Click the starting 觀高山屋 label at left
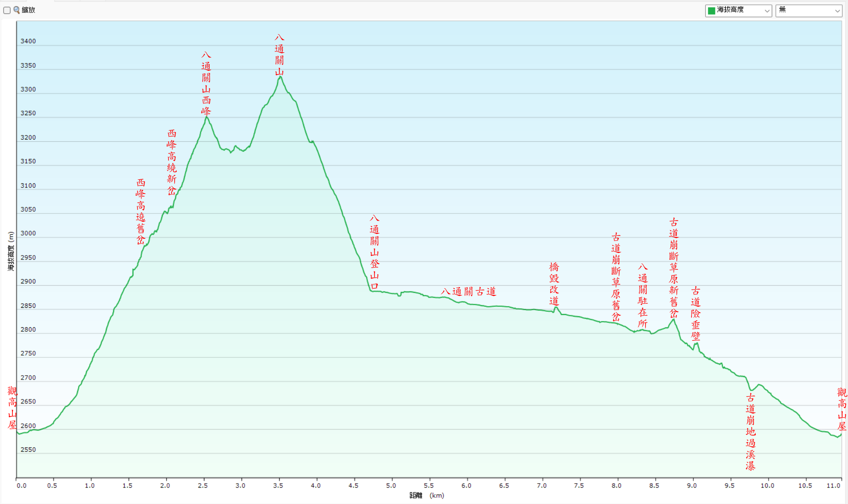The image size is (848, 504). 12,408
